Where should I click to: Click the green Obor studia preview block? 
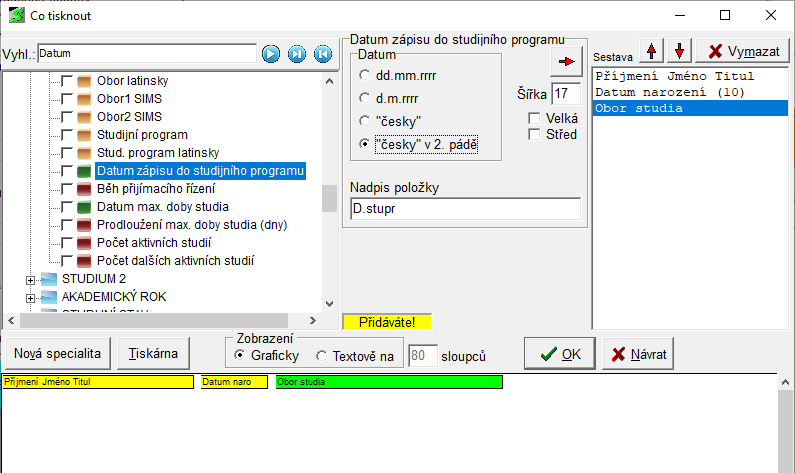point(389,382)
